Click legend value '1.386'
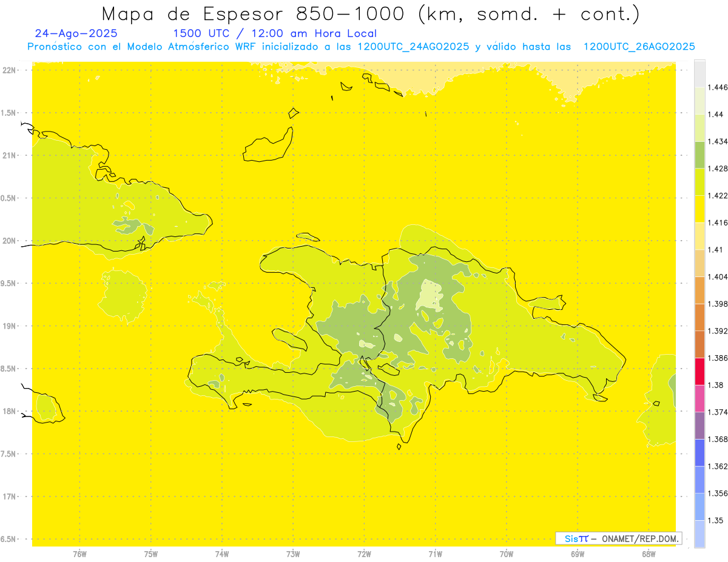 coord(718,358)
